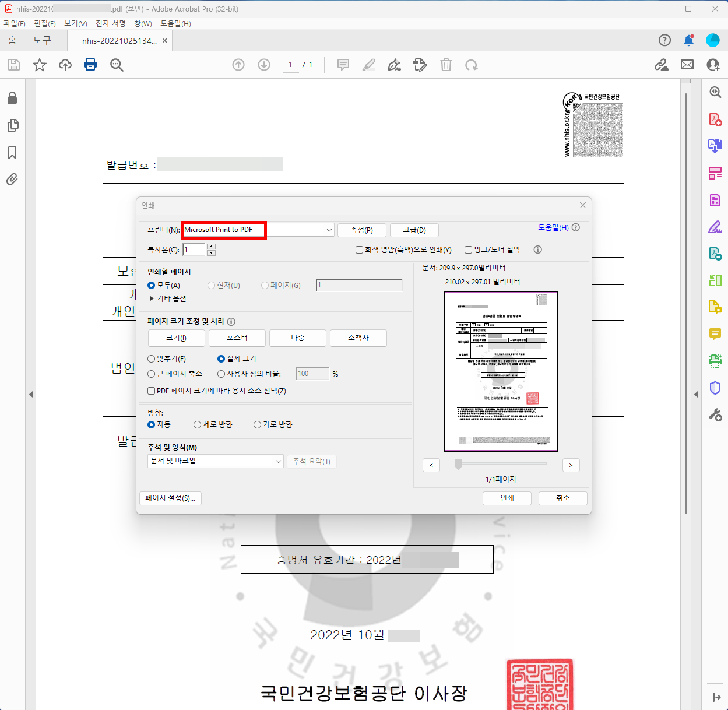Select the 맞추기(F) fit radio button
728x710 pixels.
tap(152, 359)
